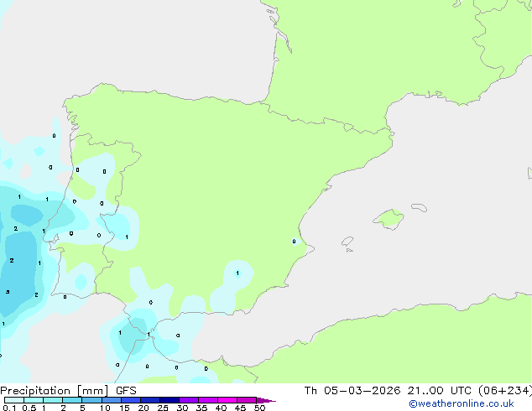Click the Mallorca island shape
The height and width of the screenshot is (411, 532).
389,219
